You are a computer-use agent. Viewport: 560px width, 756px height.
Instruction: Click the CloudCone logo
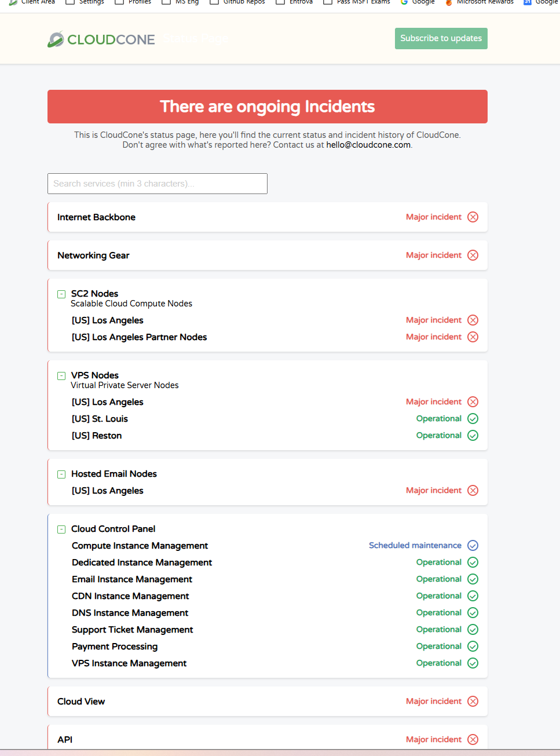point(101,39)
